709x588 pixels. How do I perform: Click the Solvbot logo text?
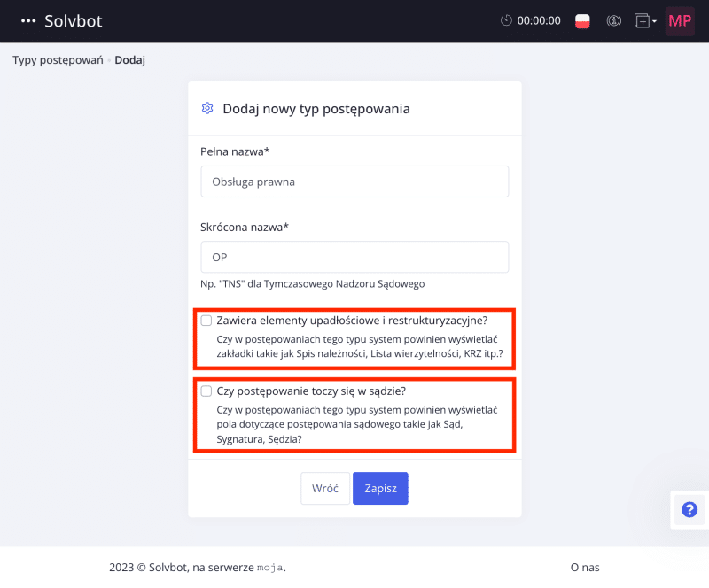click(x=74, y=20)
